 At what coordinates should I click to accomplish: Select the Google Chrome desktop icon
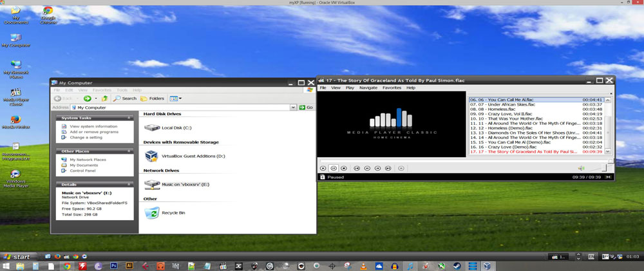pyautogui.click(x=48, y=15)
